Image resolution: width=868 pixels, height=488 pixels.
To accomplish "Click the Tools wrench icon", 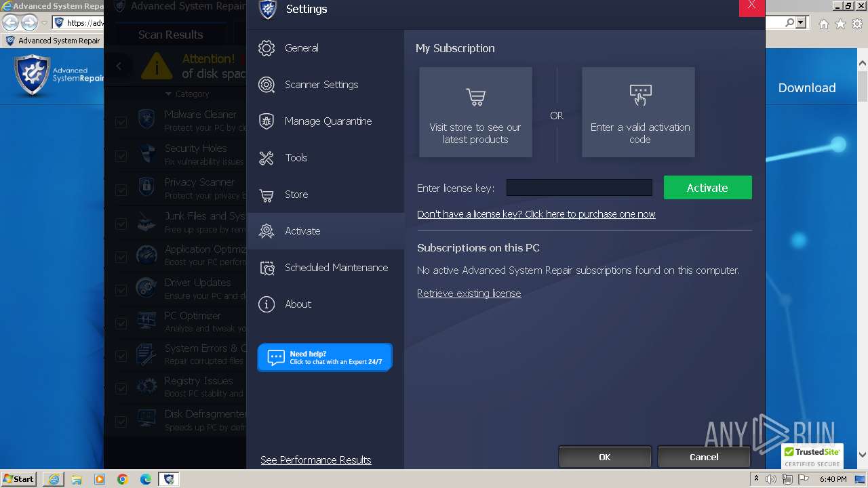I will pos(267,158).
